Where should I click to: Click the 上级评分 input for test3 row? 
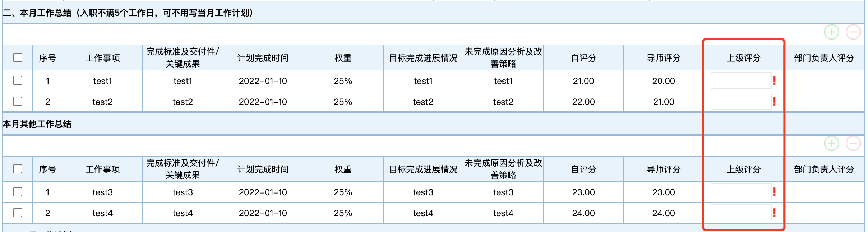(x=740, y=192)
